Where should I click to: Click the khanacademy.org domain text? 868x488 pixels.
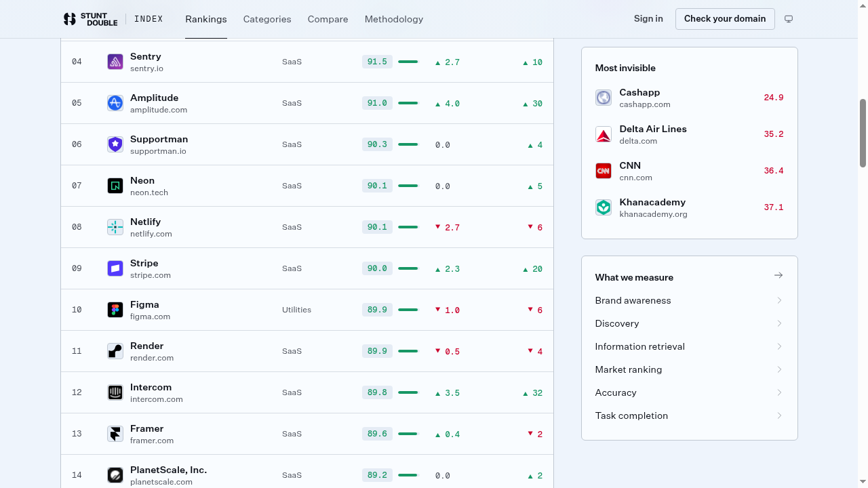[654, 214]
